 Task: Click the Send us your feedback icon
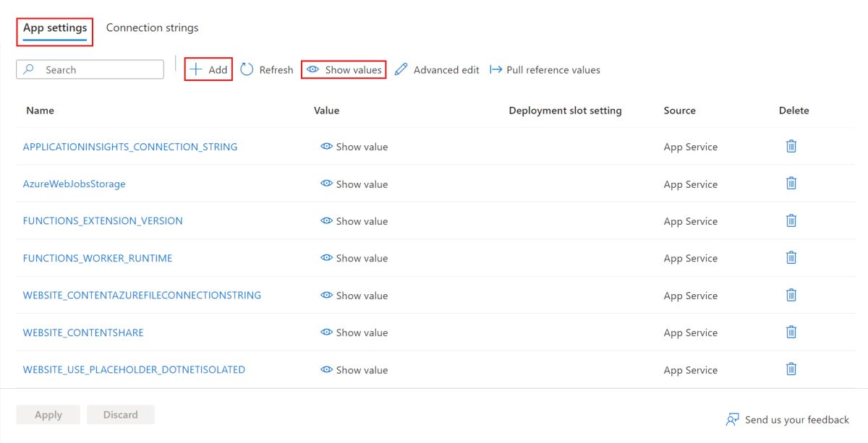pyautogui.click(x=733, y=419)
